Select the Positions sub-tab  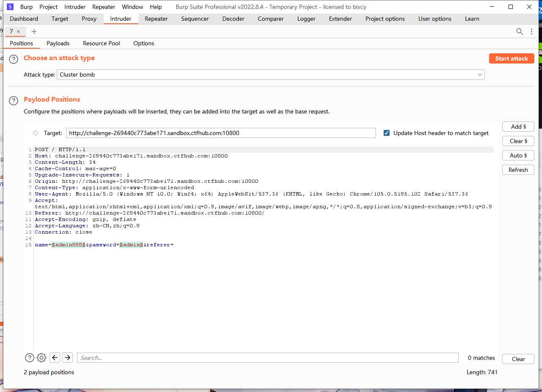tap(22, 43)
